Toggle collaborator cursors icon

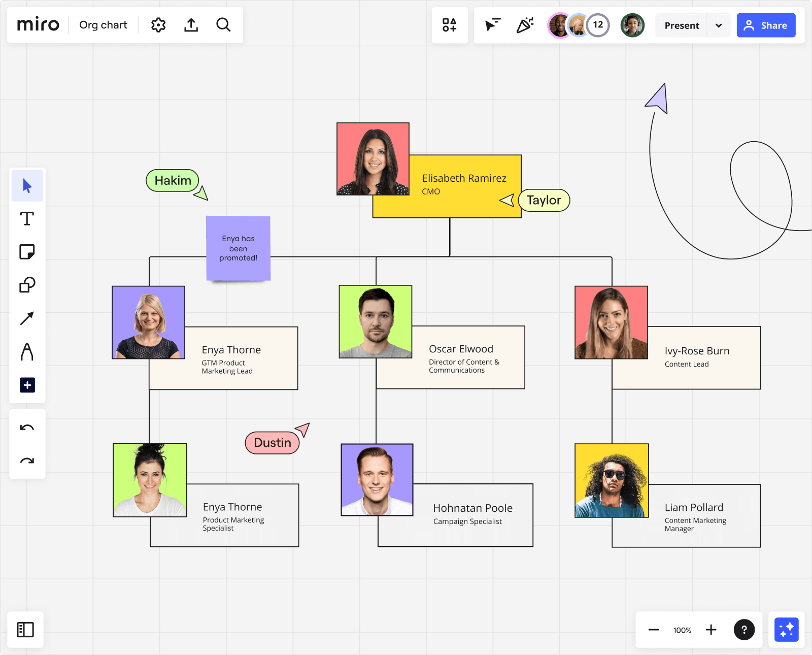(x=492, y=25)
